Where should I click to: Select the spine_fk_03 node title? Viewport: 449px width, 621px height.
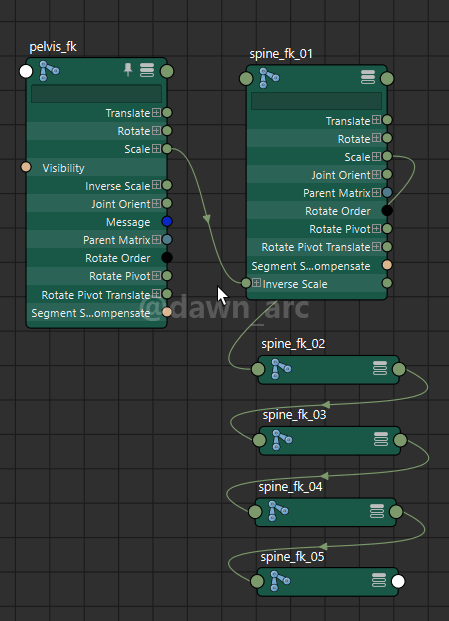tap(295, 415)
